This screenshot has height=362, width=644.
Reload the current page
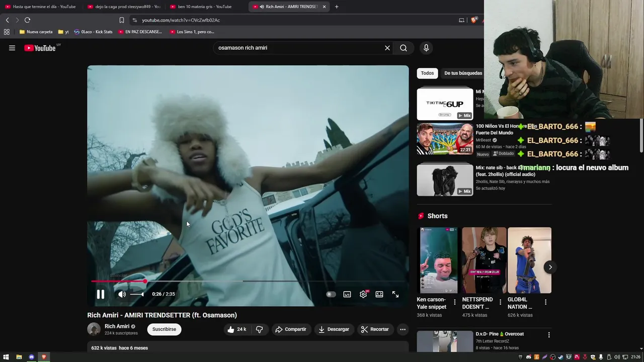click(27, 20)
